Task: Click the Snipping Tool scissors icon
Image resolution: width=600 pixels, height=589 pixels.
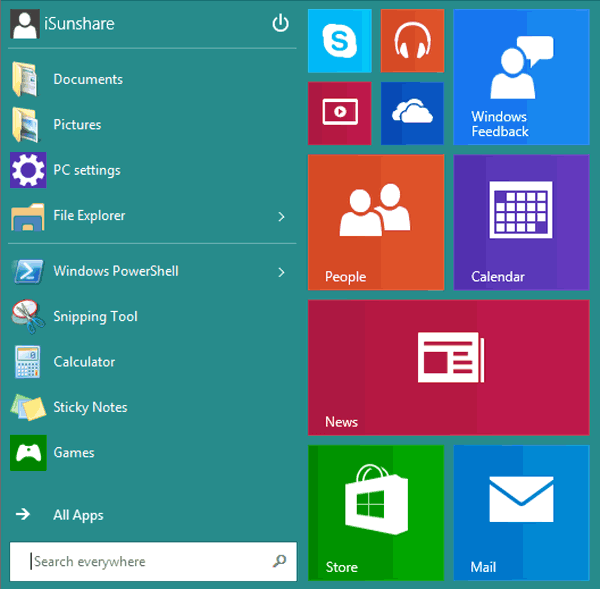Action: coord(28,316)
